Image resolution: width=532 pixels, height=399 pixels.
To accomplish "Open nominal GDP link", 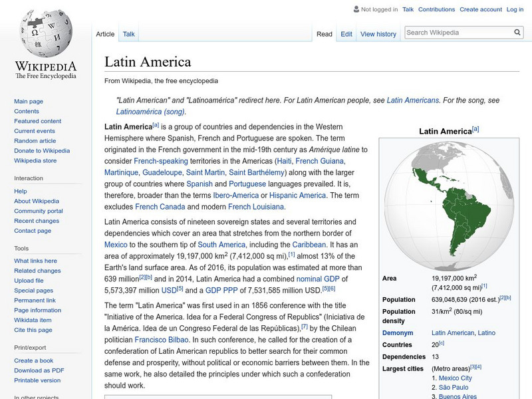I will tap(318, 279).
